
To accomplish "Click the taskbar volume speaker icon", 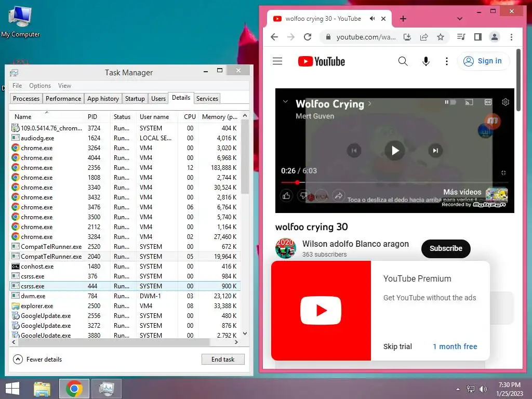I will click(x=483, y=389).
